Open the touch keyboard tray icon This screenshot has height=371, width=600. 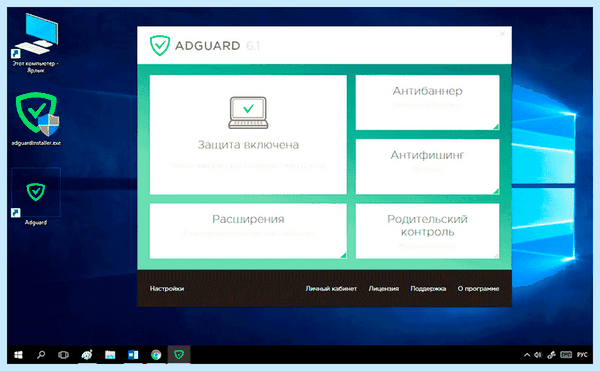coord(566,355)
